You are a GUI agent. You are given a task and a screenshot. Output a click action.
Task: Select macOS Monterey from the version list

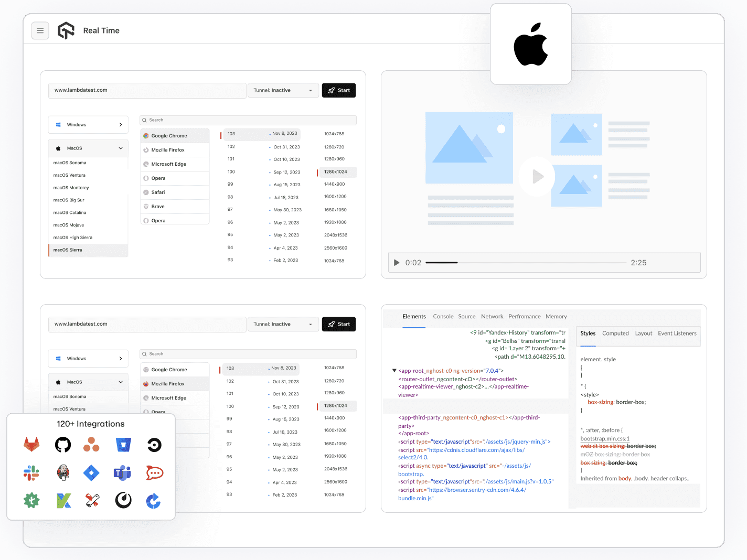point(71,187)
